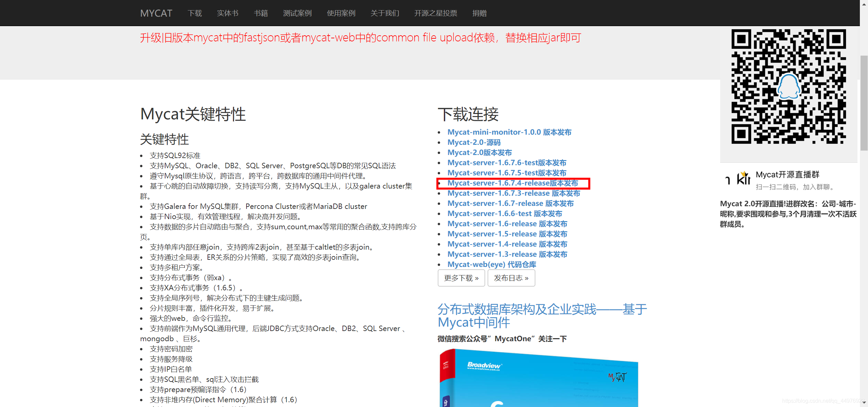Image resolution: width=868 pixels, height=407 pixels.
Task: Open the Mycat-2.0-源码 link
Action: point(474,142)
